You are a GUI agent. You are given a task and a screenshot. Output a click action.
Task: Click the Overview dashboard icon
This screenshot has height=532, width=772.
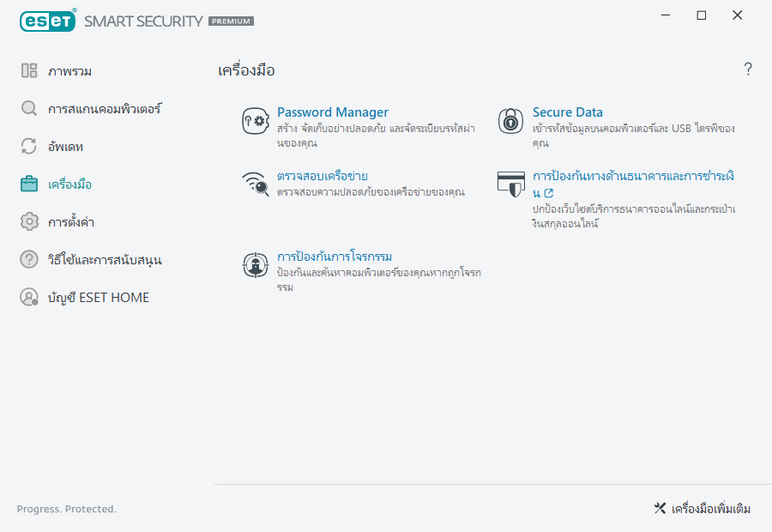(x=29, y=70)
